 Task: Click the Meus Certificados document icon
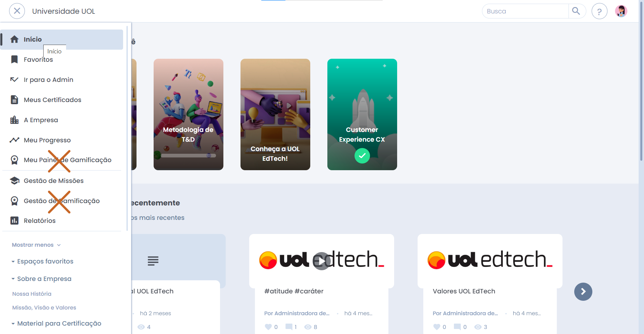coord(14,100)
